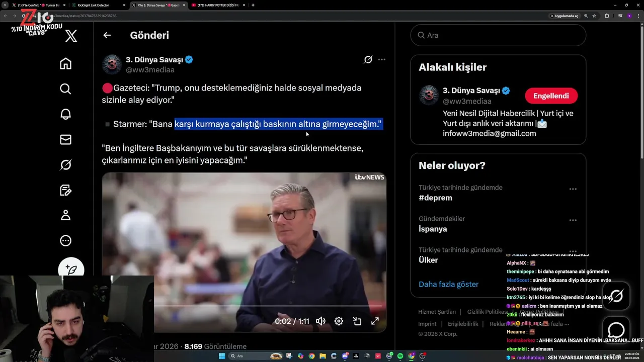This screenshot has width=644, height=362.
Task: Select the 3. Dünya Savaşı browser tab
Action: [158, 5]
